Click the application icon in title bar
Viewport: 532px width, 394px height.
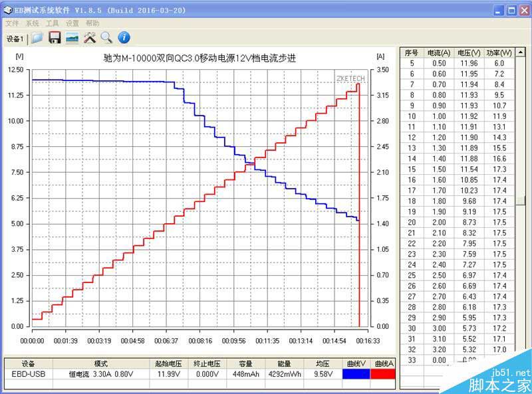tap(8, 10)
